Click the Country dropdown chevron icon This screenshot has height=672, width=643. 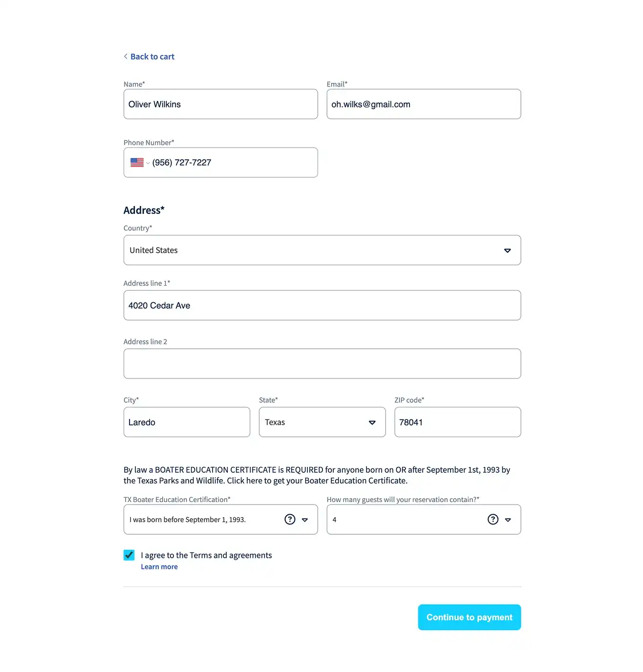pyautogui.click(x=507, y=250)
